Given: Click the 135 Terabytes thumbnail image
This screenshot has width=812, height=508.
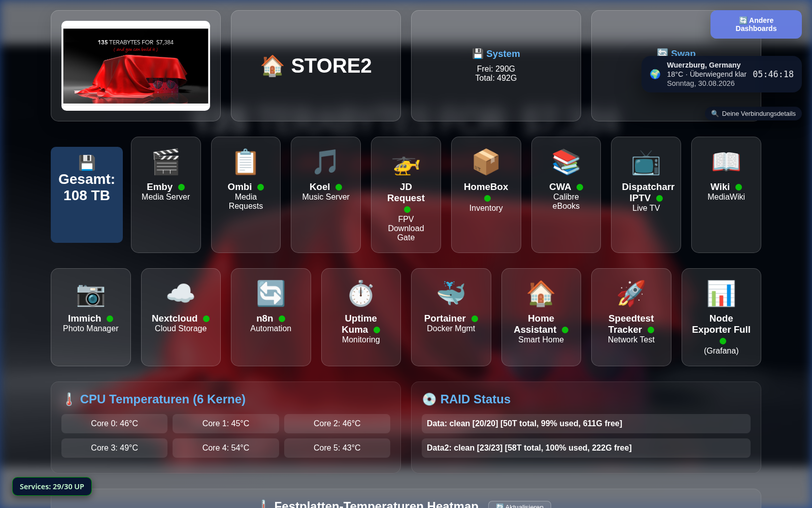Looking at the screenshot, I should pyautogui.click(x=136, y=66).
